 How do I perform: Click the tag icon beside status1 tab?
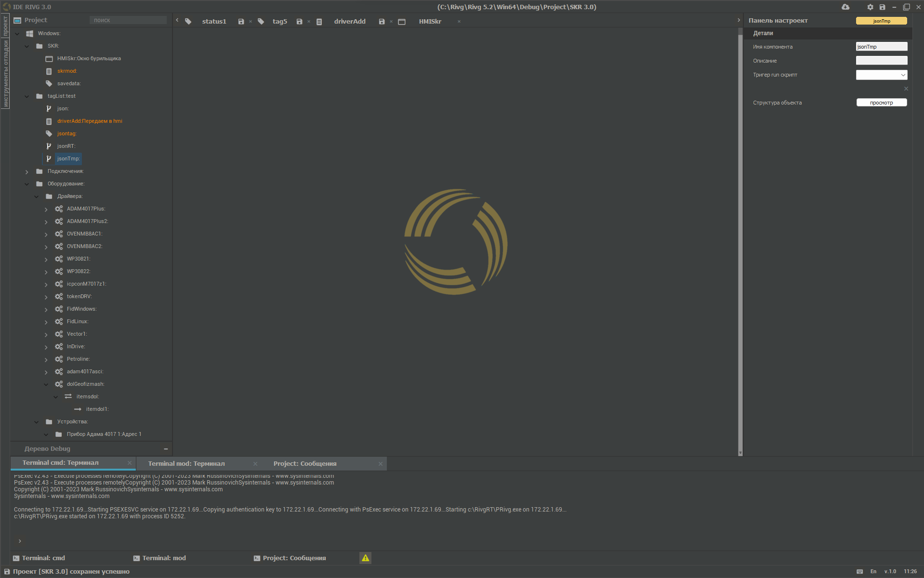coord(188,22)
